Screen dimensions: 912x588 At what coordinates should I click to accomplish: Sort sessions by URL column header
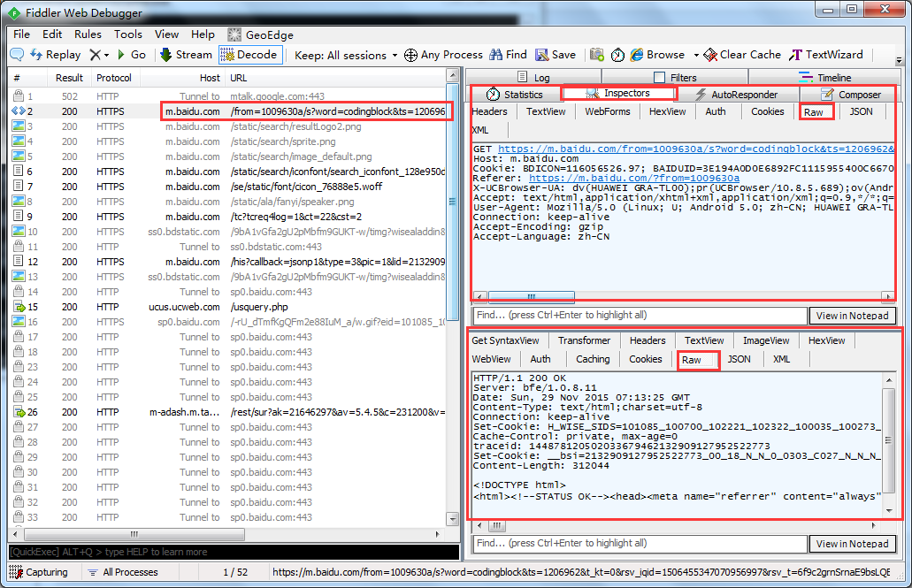pyautogui.click(x=335, y=77)
